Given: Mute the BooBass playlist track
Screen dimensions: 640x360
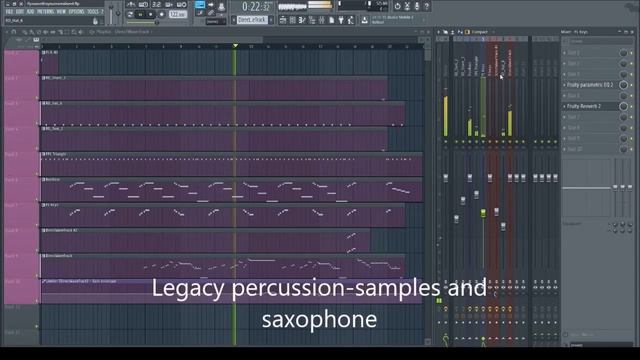Looking at the screenshot, I should [36, 200].
